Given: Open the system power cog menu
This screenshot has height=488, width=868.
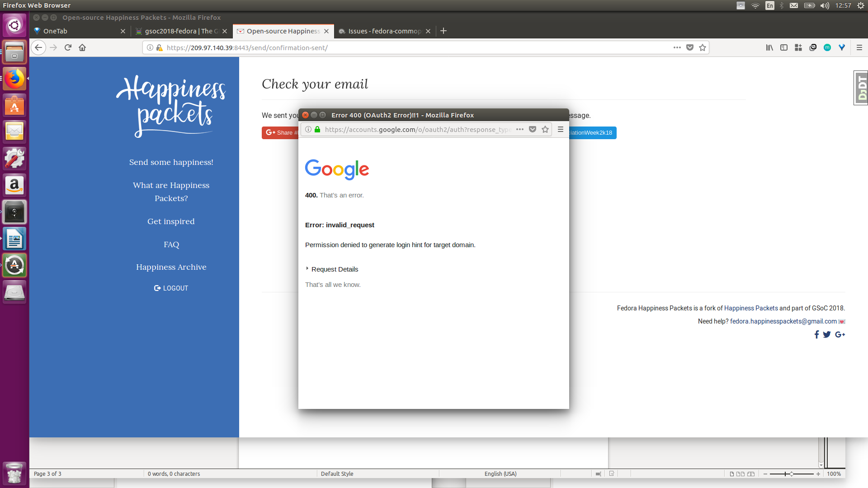Looking at the screenshot, I should (861, 5).
